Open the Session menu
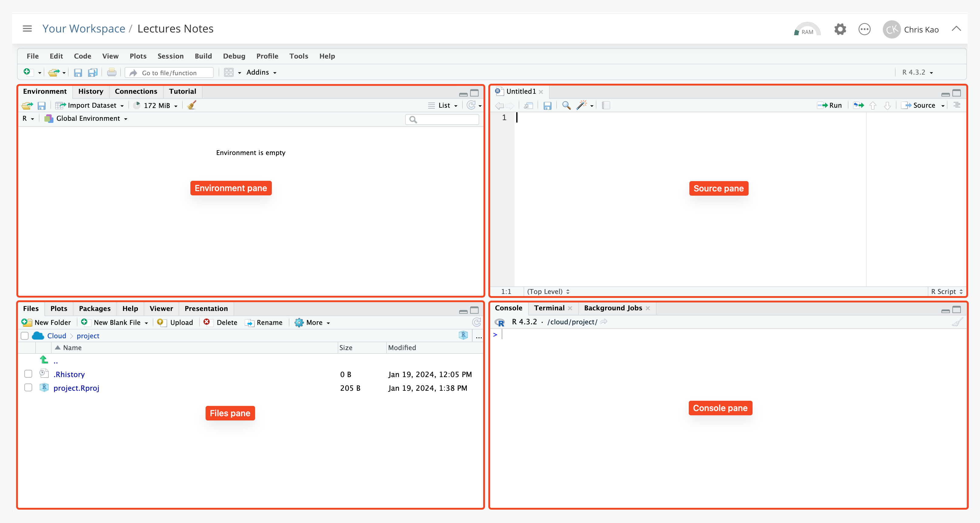 170,56
